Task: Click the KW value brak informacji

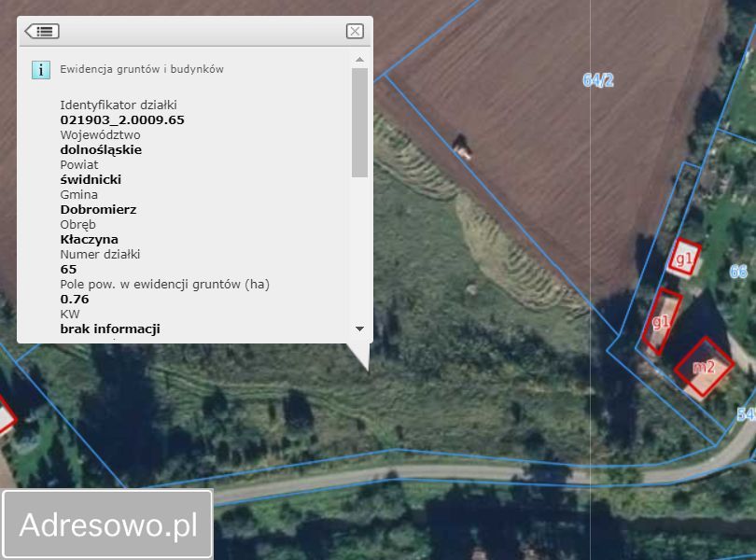Action: [110, 329]
